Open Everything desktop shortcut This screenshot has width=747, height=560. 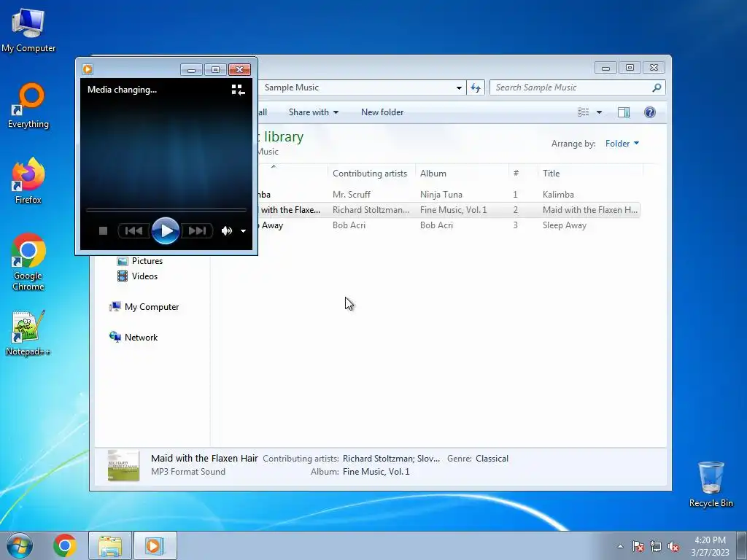click(x=28, y=106)
